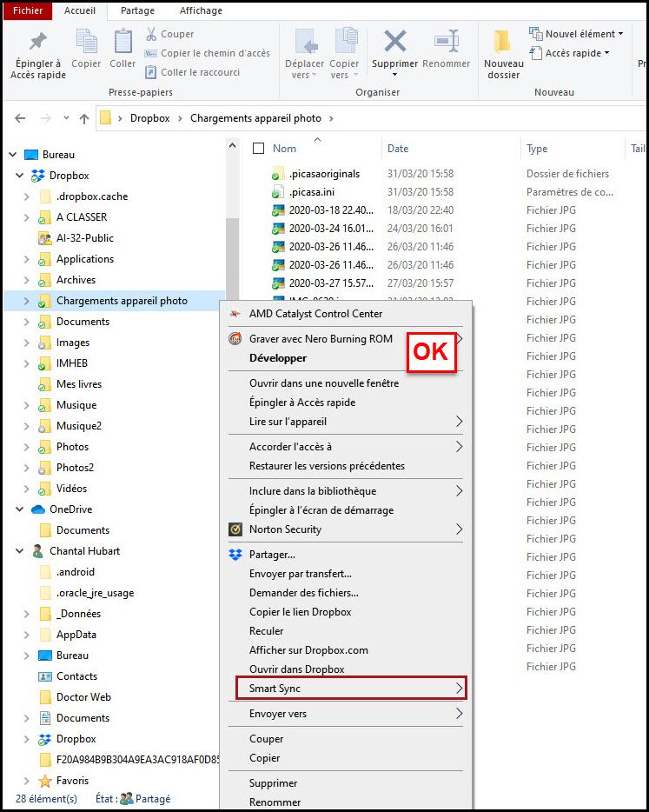The width and height of the screenshot is (649, 812).
Task: Click the Coller clipboard icon
Action: click(123, 42)
